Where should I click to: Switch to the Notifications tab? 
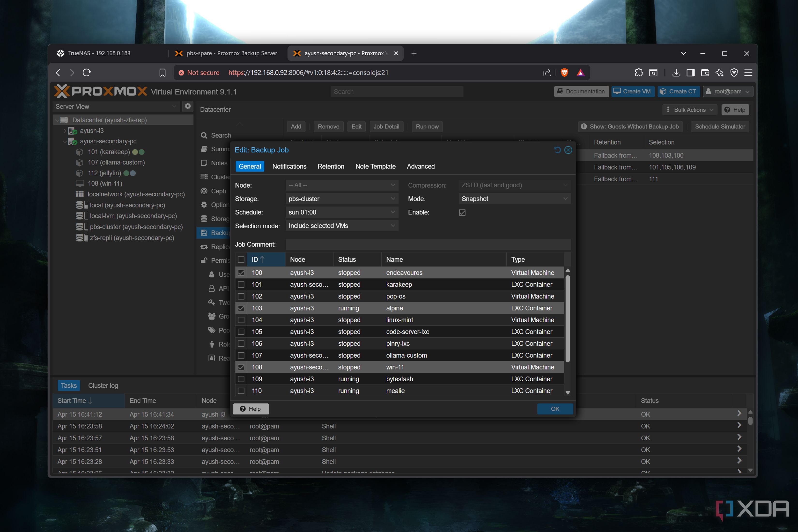(289, 167)
